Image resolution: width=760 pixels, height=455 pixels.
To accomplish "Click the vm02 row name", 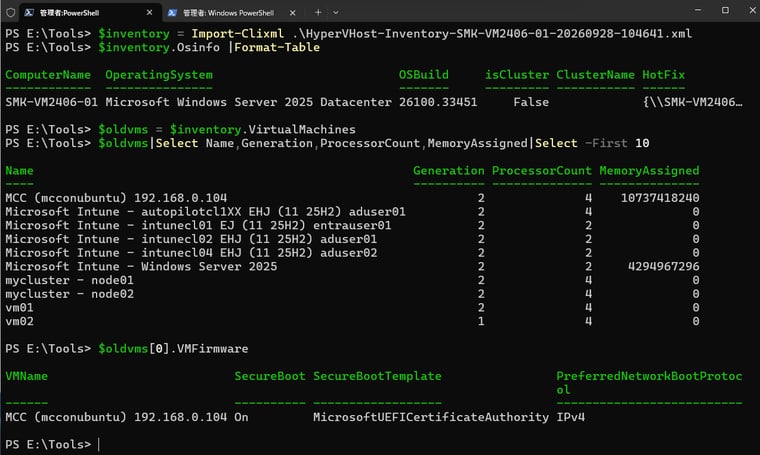I will tap(19, 321).
